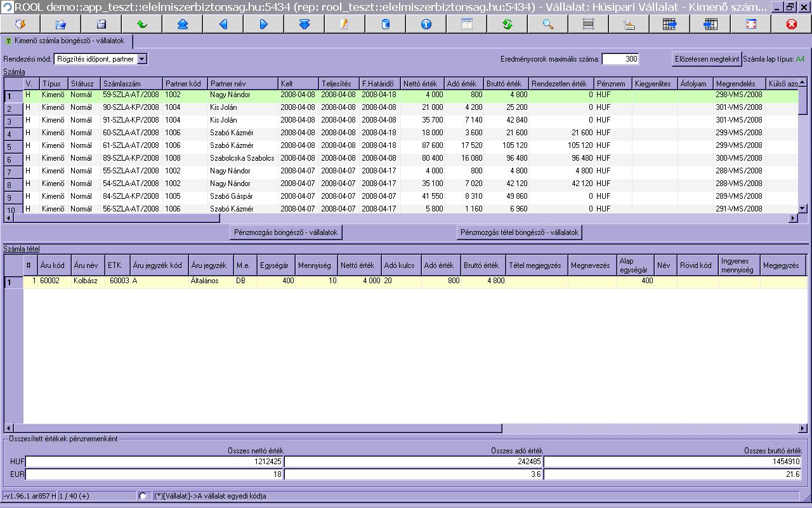
Task: Click the notepad with pencil edit icon
Action: click(344, 24)
